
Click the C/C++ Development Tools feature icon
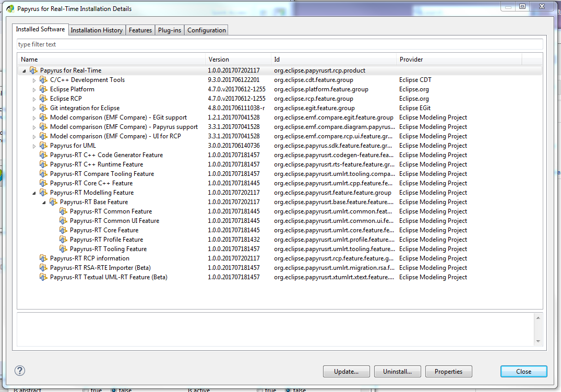[x=43, y=79]
